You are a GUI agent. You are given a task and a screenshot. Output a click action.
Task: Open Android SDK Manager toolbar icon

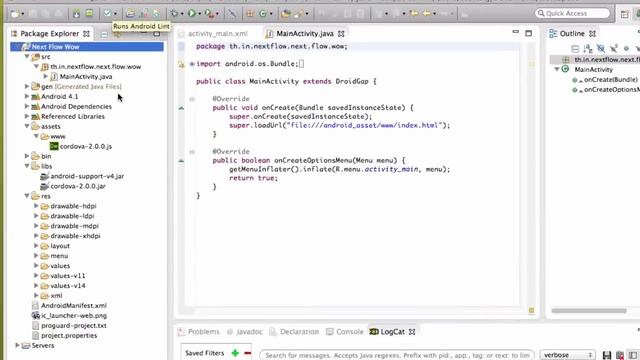click(x=76, y=13)
